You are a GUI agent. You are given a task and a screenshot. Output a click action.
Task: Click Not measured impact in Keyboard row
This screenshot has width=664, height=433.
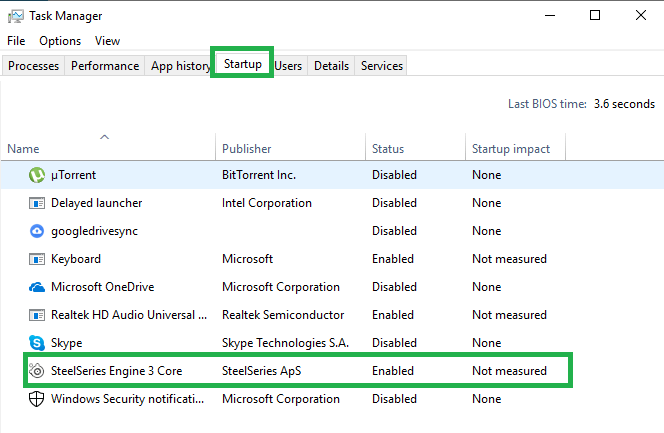click(509, 259)
